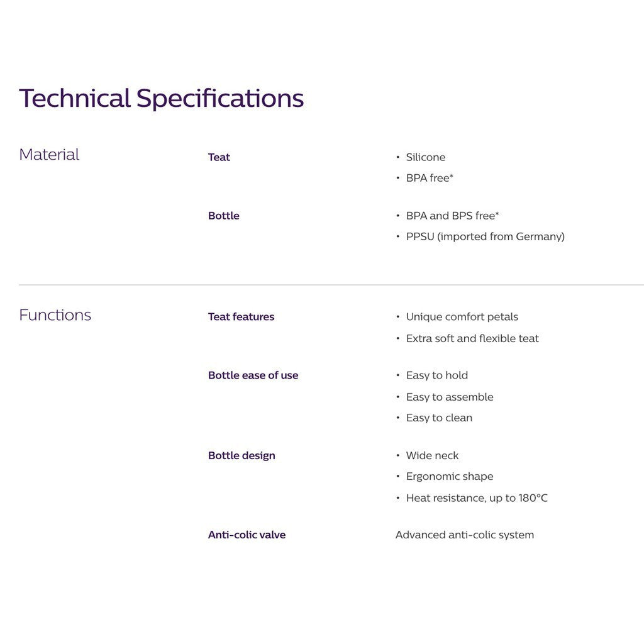Click the Easy to clean item

439,418
